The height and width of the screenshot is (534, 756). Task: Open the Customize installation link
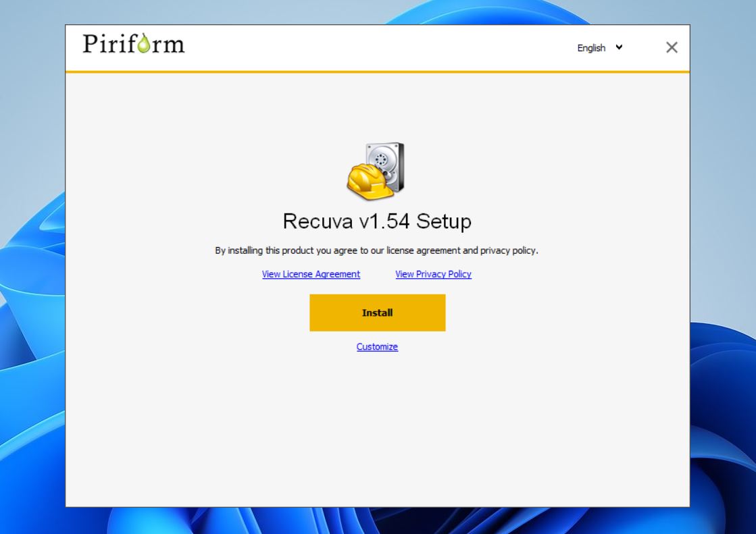coord(377,346)
